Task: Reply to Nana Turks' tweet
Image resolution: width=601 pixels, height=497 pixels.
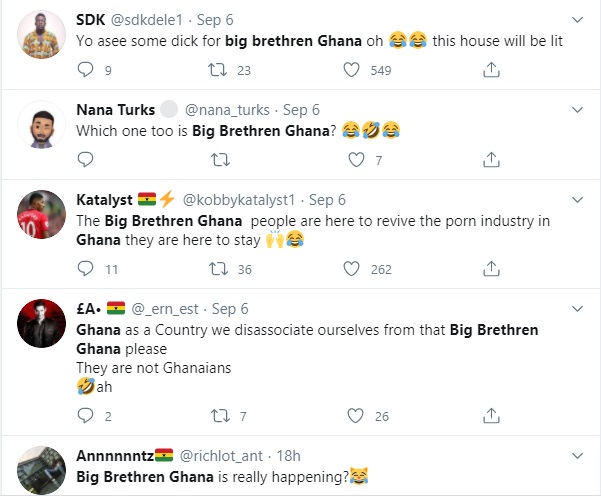Action: pos(85,159)
